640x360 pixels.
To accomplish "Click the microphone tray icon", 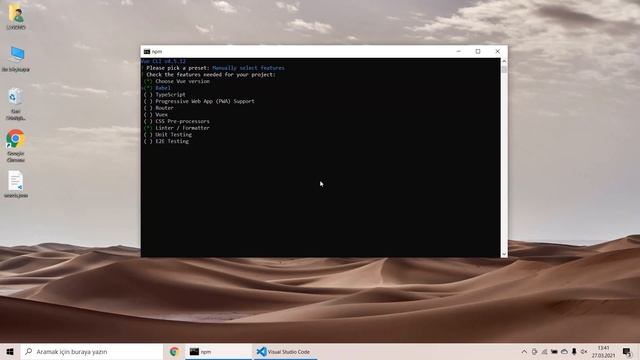I will pyautogui.click(x=574, y=351).
